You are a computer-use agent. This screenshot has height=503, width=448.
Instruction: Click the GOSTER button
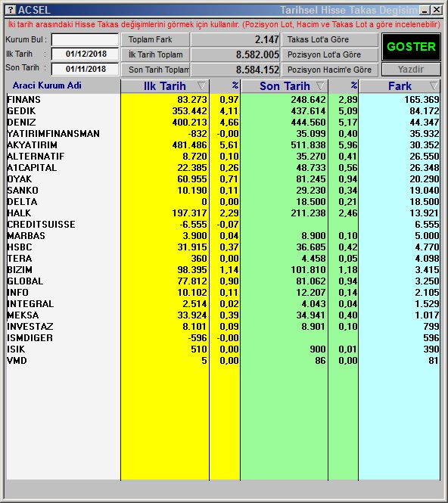click(411, 46)
